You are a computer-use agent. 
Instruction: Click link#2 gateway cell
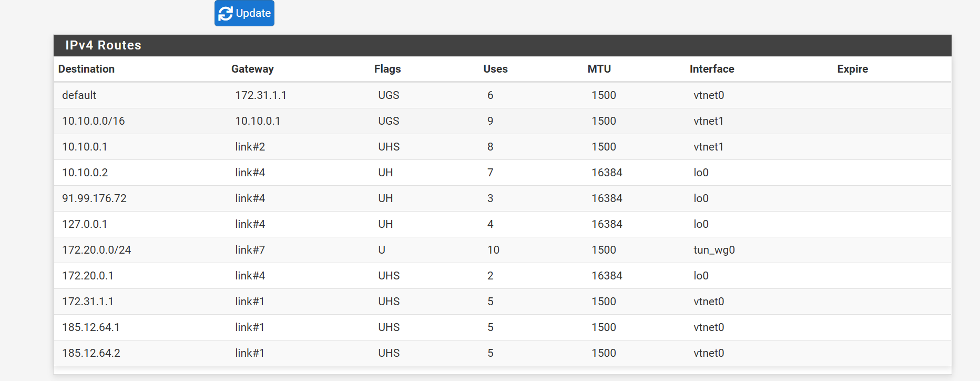[x=250, y=147]
